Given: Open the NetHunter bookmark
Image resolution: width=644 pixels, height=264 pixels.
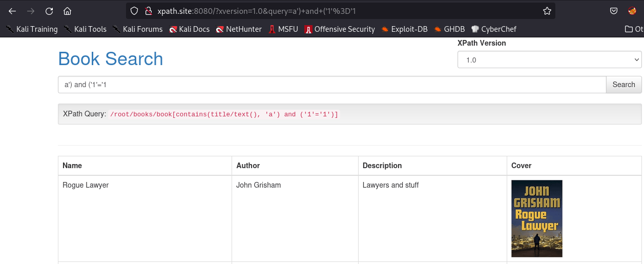Looking at the screenshot, I should (x=239, y=29).
